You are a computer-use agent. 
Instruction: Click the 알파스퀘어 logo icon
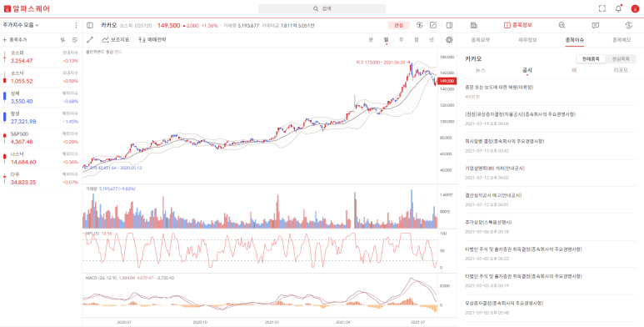[7, 8]
